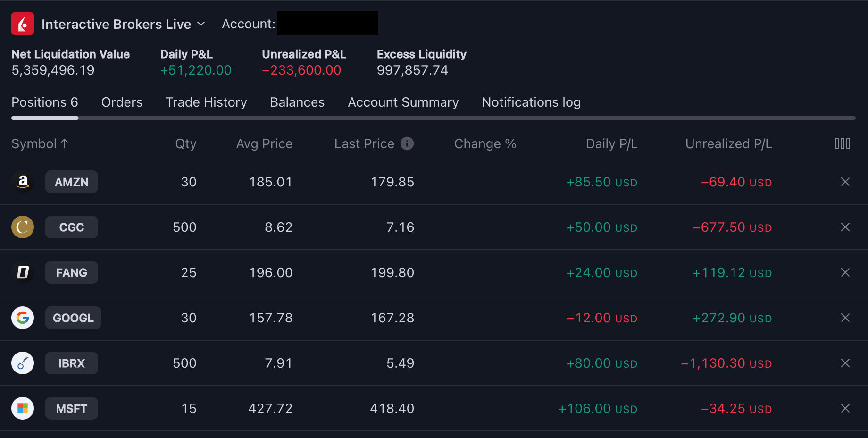Show the Notifications log tab
The image size is (868, 438).
tap(531, 102)
